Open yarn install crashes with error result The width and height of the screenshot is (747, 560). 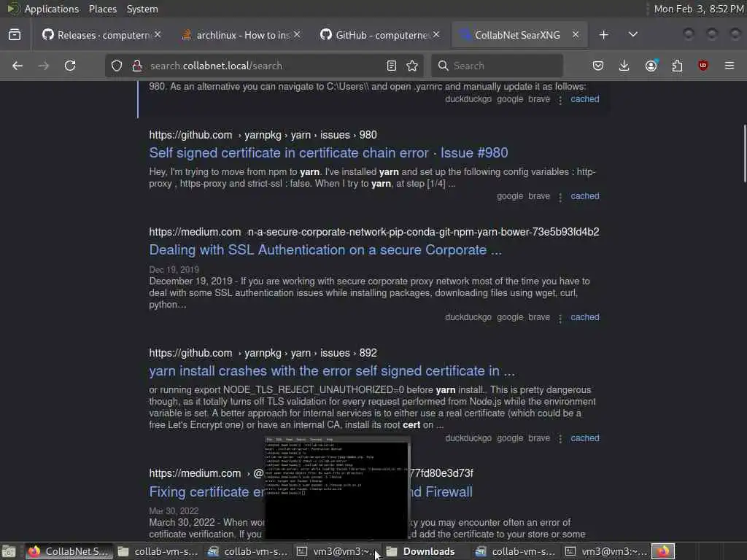pos(332,371)
